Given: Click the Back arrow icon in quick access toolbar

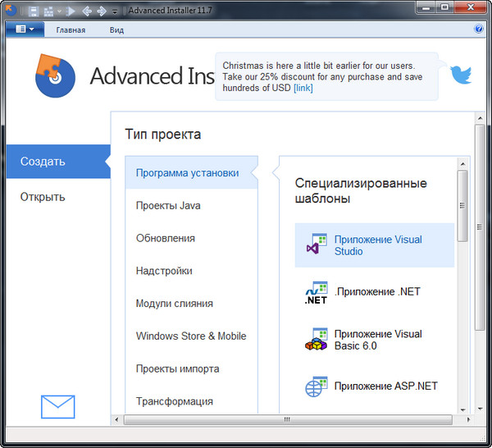Looking at the screenshot, I should click(87, 11).
